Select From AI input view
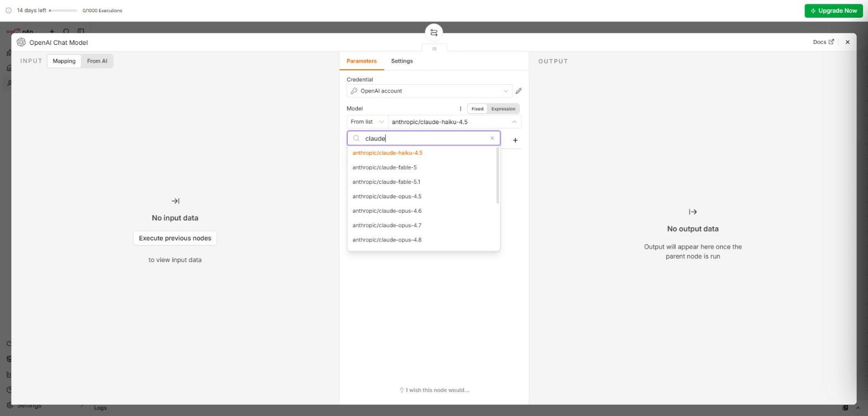 click(97, 61)
